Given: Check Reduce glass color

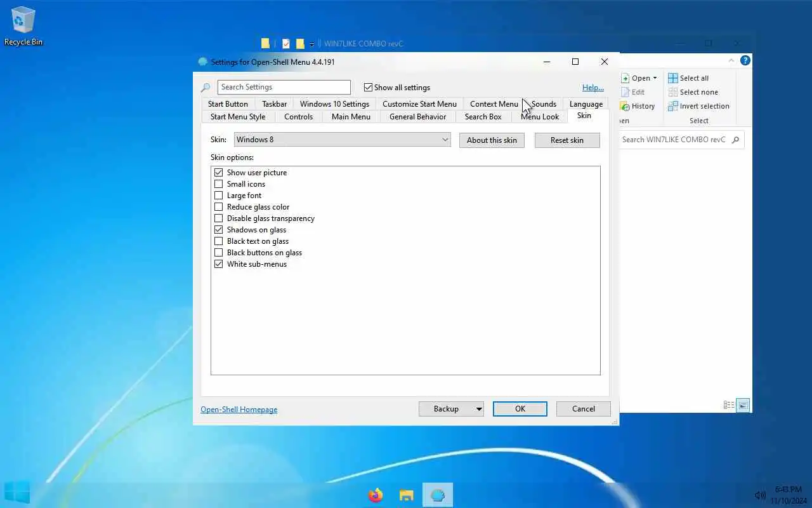Looking at the screenshot, I should click(218, 207).
